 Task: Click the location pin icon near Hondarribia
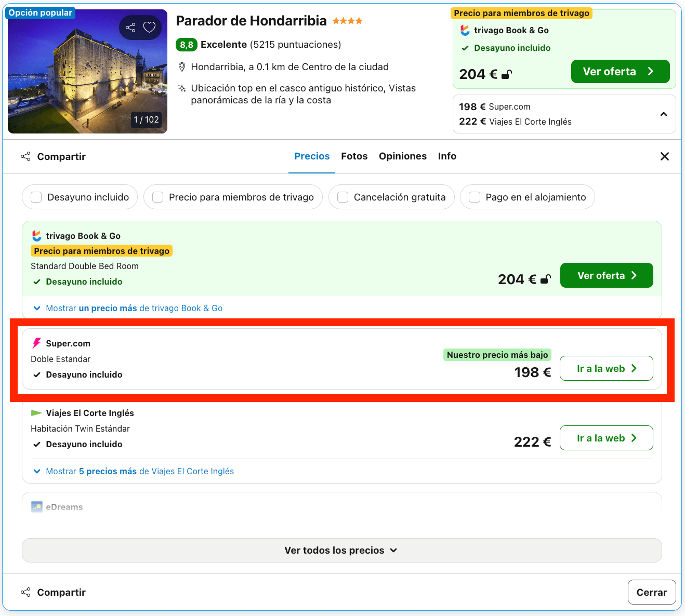point(182,67)
